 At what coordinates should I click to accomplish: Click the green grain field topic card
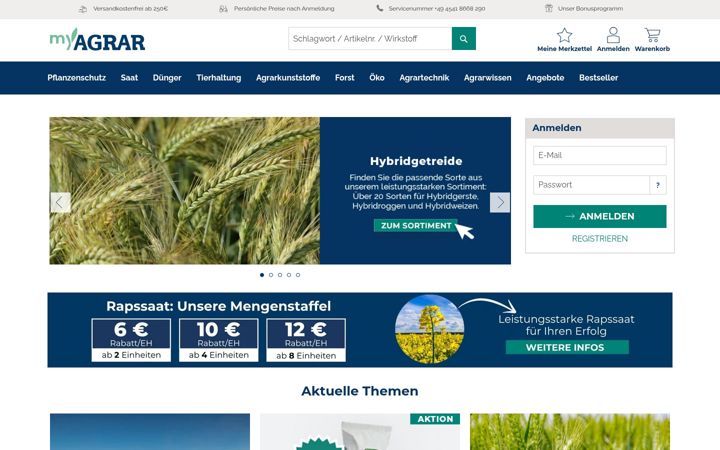[x=570, y=432]
